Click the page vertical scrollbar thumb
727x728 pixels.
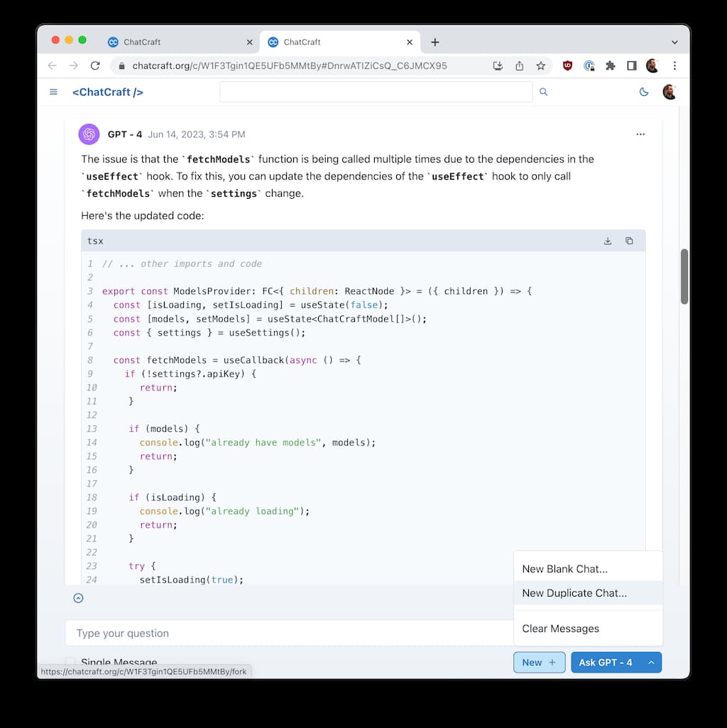click(x=684, y=276)
